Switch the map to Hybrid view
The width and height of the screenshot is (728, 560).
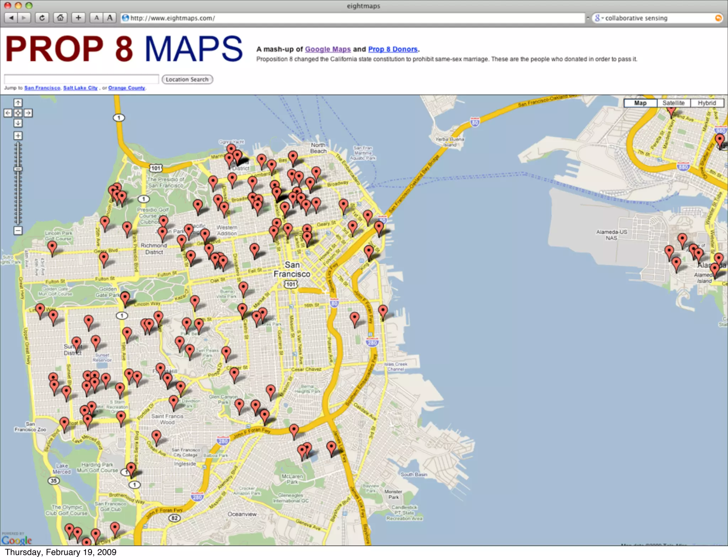pos(706,103)
